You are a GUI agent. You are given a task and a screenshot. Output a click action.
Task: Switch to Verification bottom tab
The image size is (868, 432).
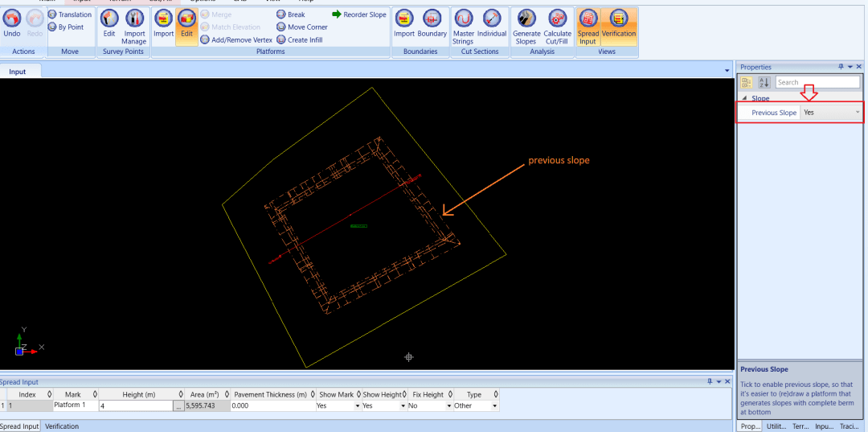point(61,426)
